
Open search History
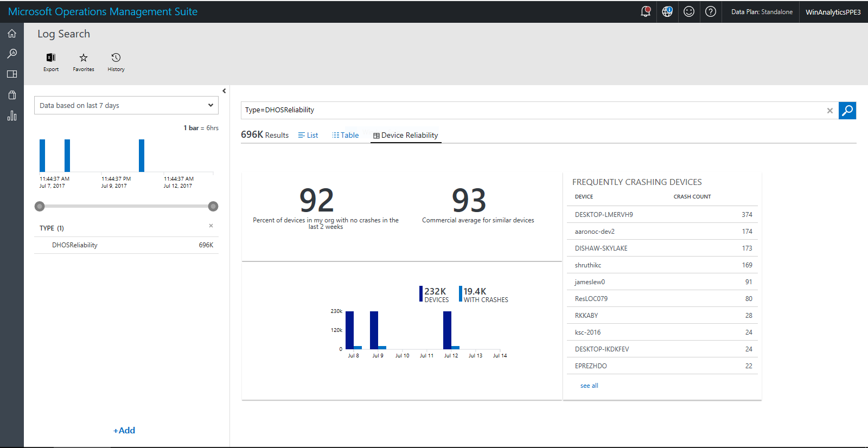[x=116, y=61]
